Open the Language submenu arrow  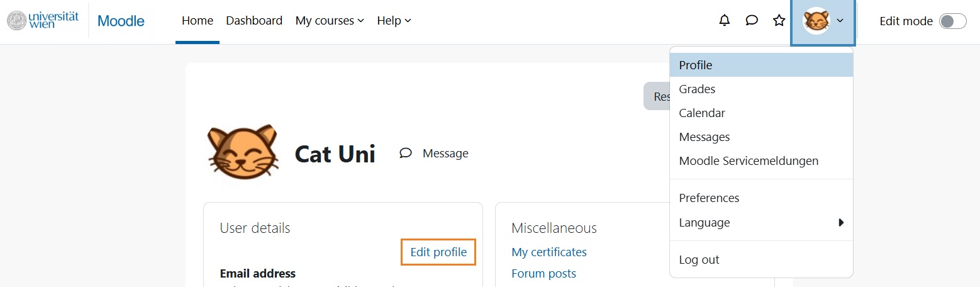(841, 223)
